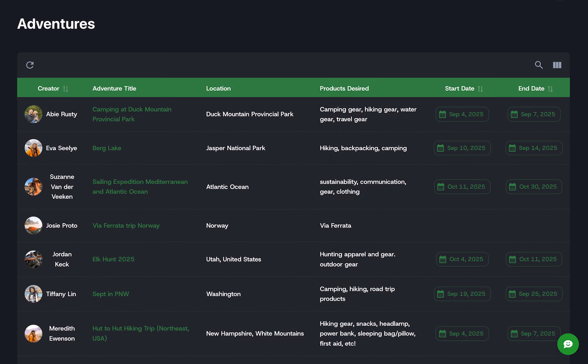Open Berg Lake adventure link
The width and height of the screenshot is (588, 364).
tap(107, 148)
